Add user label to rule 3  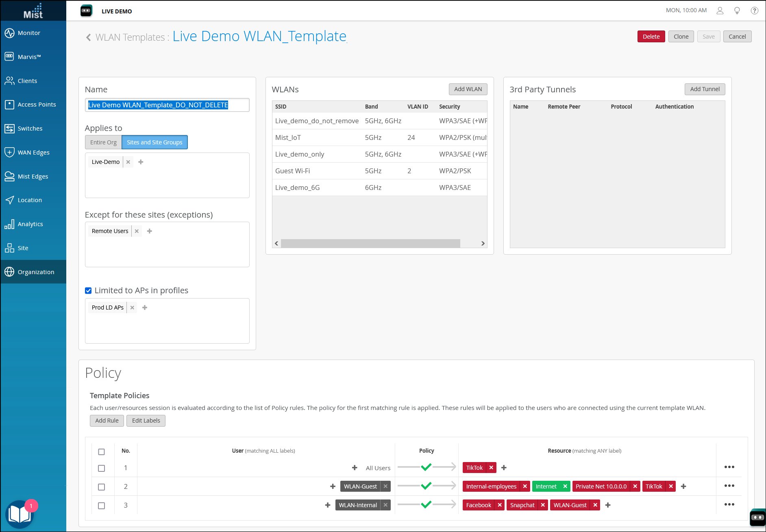point(327,505)
